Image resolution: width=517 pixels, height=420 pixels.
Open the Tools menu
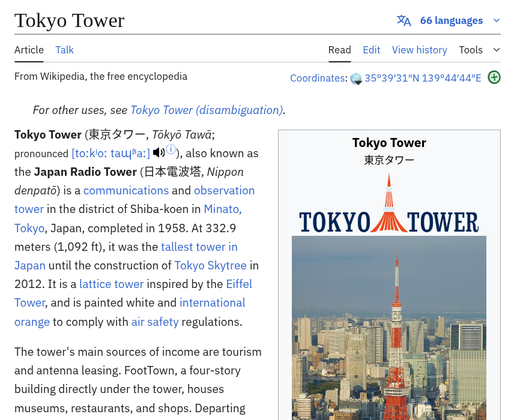tap(471, 50)
